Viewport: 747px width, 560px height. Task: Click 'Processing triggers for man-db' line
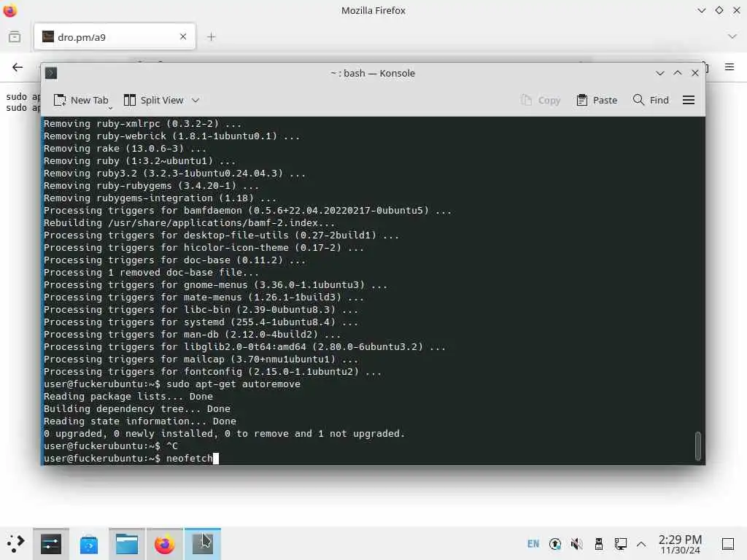tap(192, 334)
